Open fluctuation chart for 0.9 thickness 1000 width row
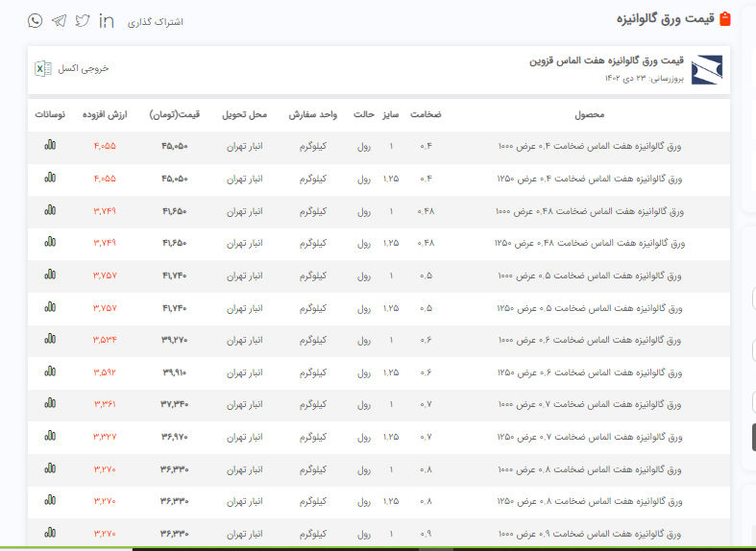This screenshot has width=756, height=551. pos(50,534)
